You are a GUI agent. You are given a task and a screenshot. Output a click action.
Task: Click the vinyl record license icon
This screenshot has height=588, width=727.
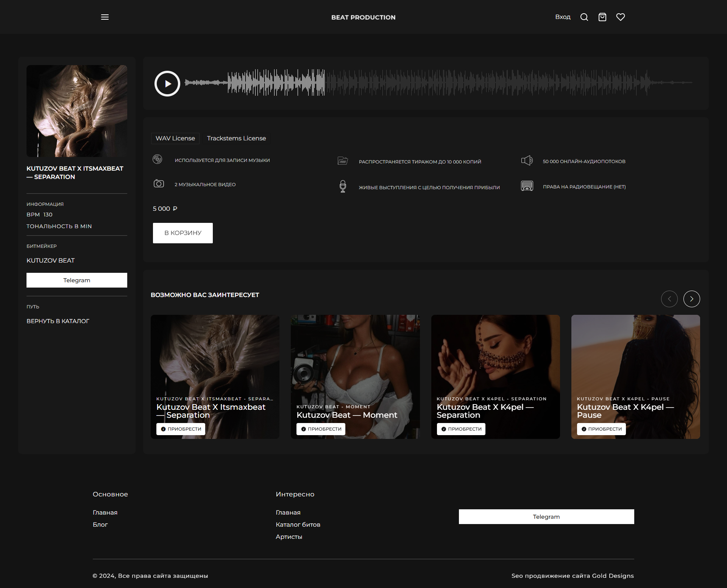(x=157, y=159)
